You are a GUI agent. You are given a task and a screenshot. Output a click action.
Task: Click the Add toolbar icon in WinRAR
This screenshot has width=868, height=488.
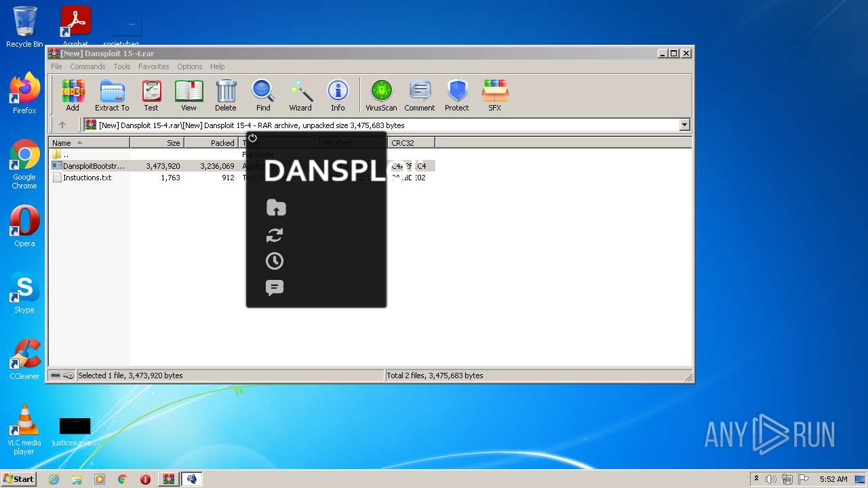[x=73, y=95]
